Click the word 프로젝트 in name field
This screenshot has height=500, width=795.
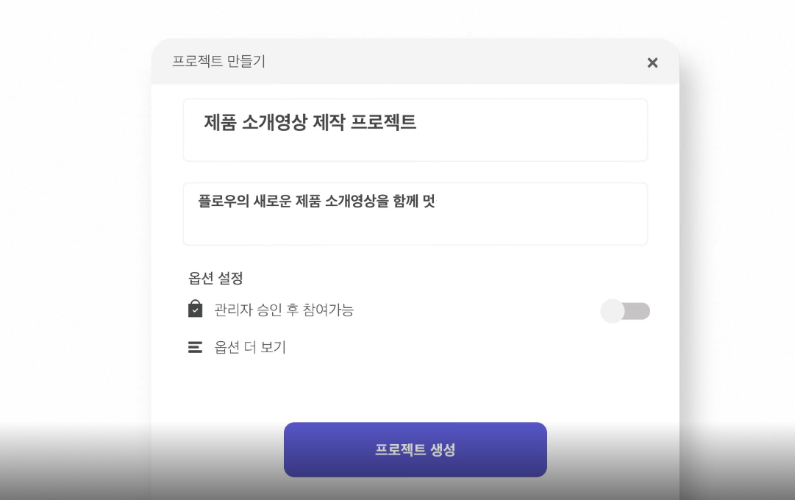(384, 123)
